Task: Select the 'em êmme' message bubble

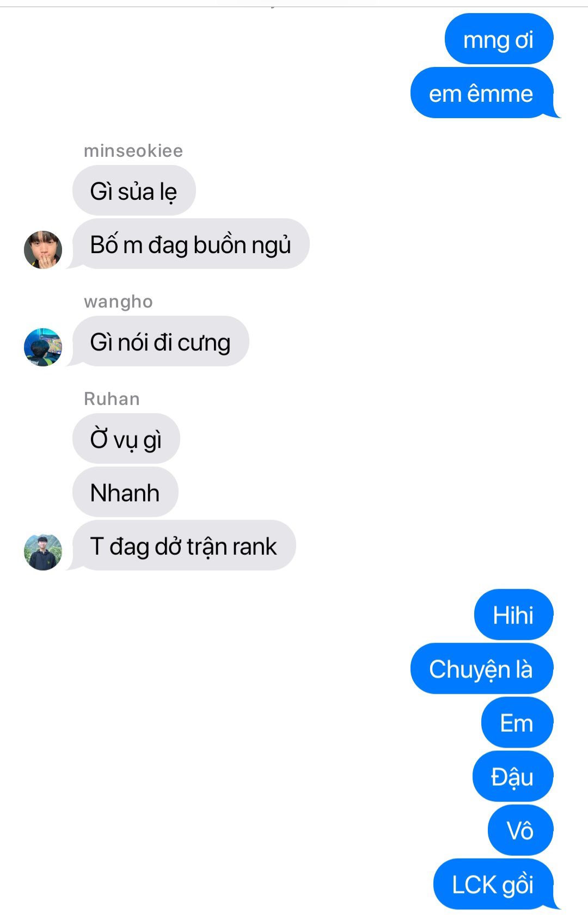Action: pos(482,93)
